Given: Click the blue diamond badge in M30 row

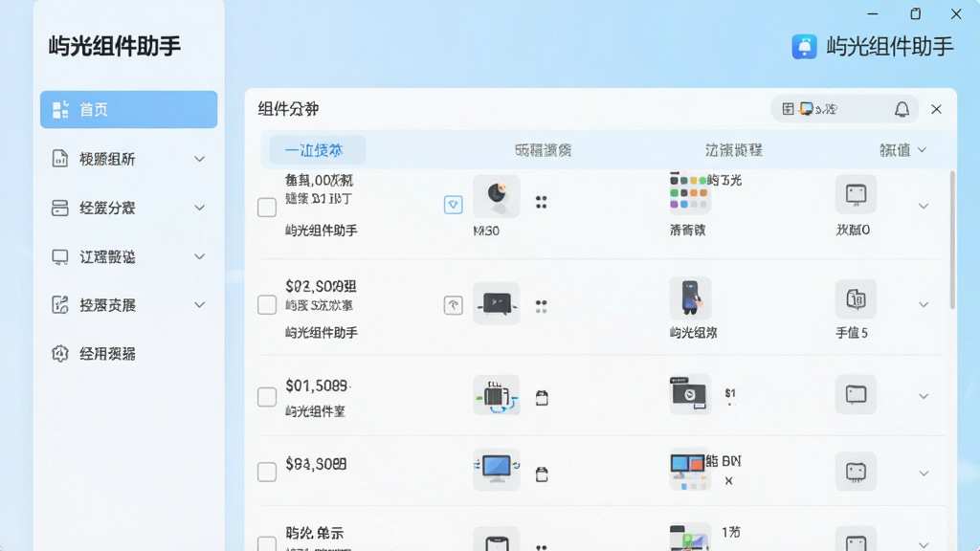Looking at the screenshot, I should click(453, 205).
